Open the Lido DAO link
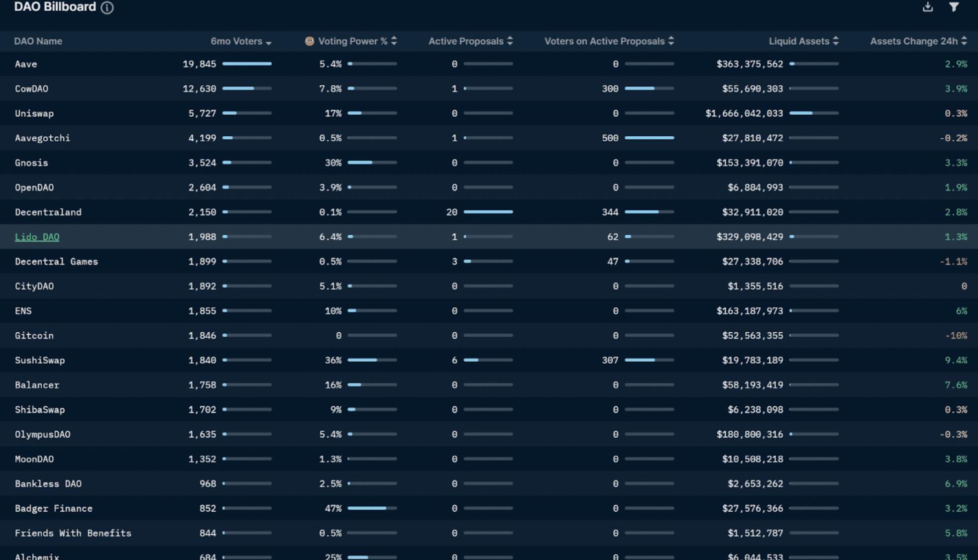This screenshot has height=560, width=978. tap(37, 237)
